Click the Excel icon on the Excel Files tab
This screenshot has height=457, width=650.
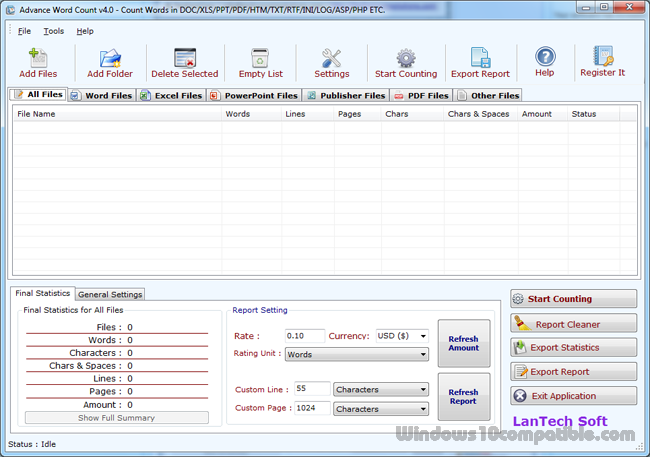(x=145, y=96)
